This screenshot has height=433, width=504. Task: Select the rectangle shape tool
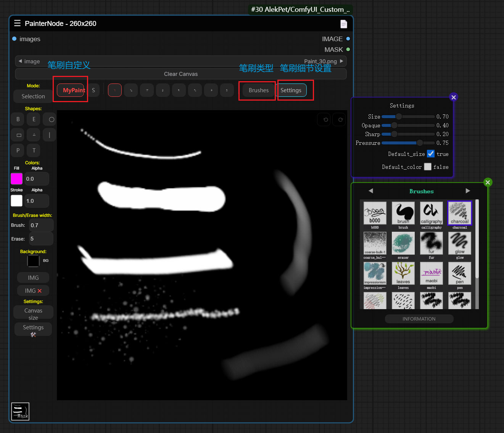click(18, 135)
